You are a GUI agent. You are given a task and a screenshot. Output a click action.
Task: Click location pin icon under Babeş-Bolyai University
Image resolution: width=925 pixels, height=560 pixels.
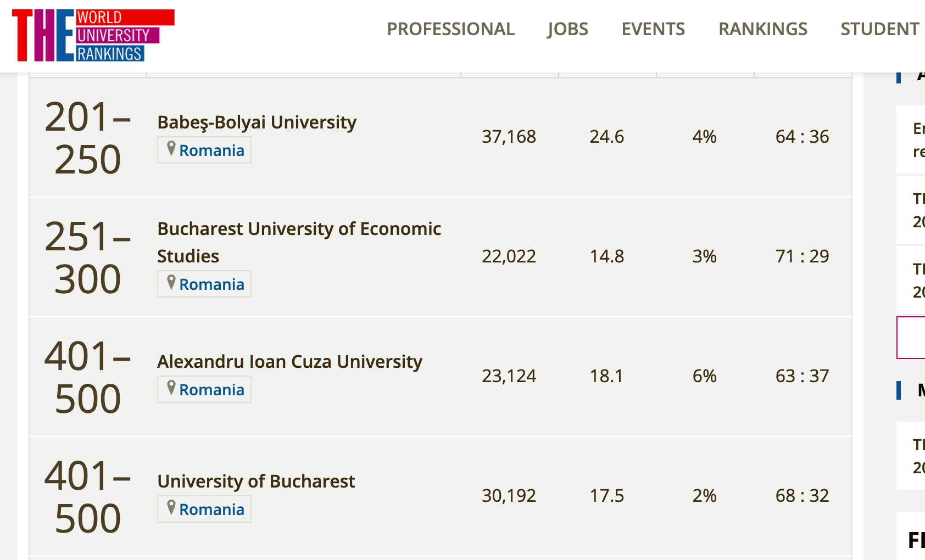point(171,149)
